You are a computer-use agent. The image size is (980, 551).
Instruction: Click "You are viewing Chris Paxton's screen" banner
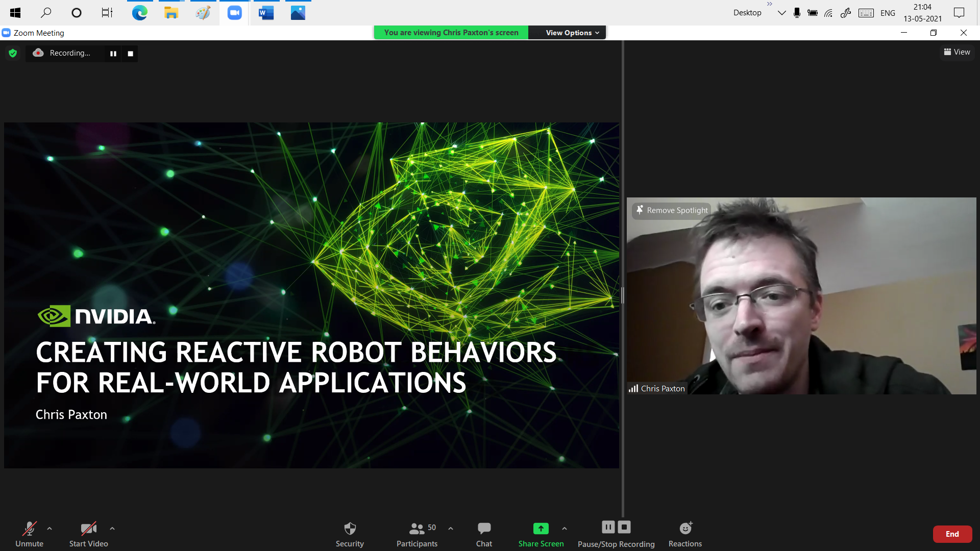tap(451, 33)
